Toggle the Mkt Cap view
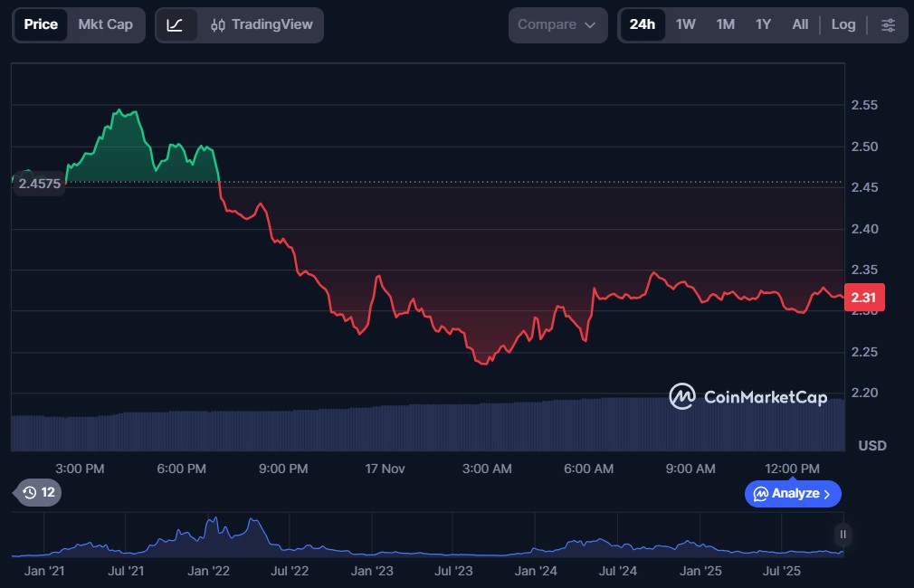The width and height of the screenshot is (914, 588). tap(105, 24)
